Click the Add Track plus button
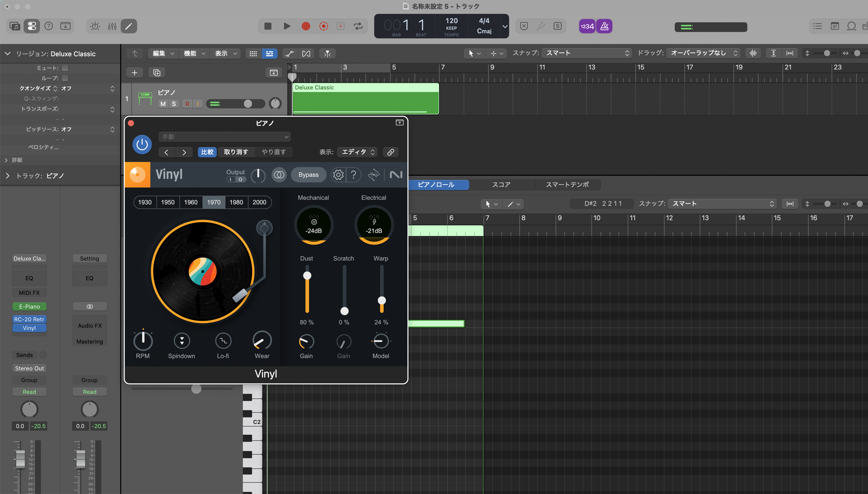This screenshot has width=868, height=494. pos(135,73)
